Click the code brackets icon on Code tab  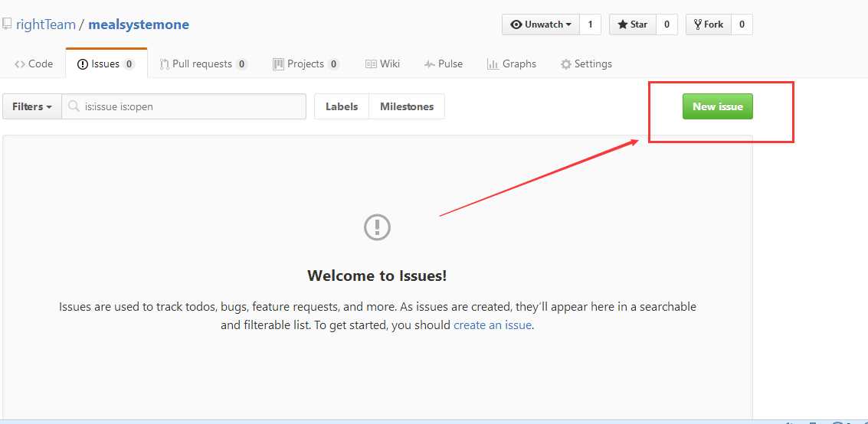pyautogui.click(x=20, y=64)
